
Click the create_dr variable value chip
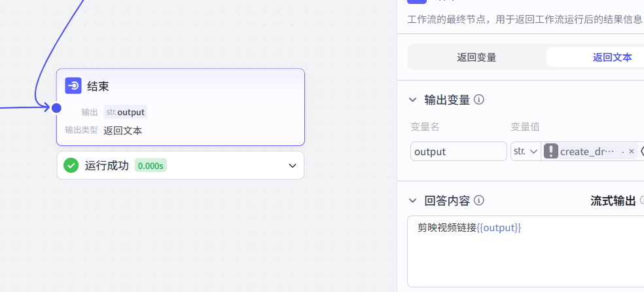coord(587,151)
